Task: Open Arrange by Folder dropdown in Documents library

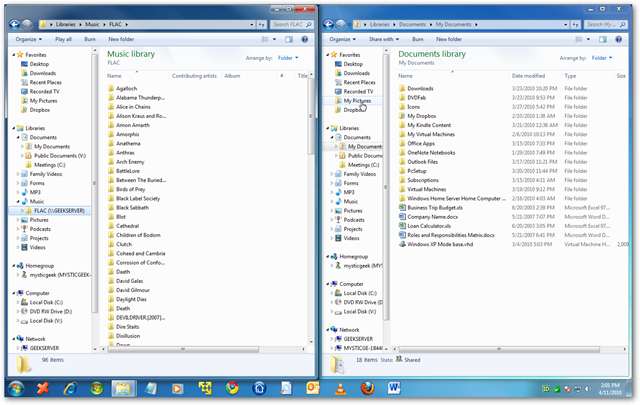Action: click(601, 58)
